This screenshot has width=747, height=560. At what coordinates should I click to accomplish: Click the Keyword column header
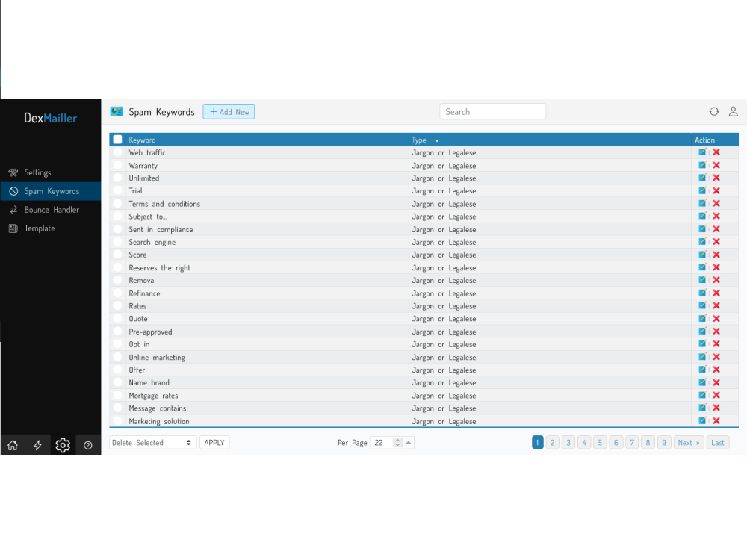pos(142,140)
